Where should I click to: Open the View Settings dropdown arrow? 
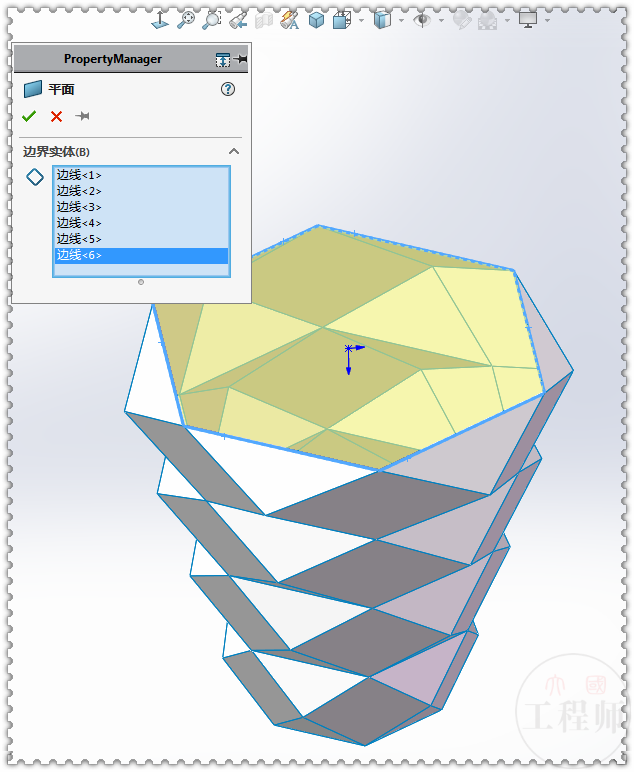click(x=547, y=21)
